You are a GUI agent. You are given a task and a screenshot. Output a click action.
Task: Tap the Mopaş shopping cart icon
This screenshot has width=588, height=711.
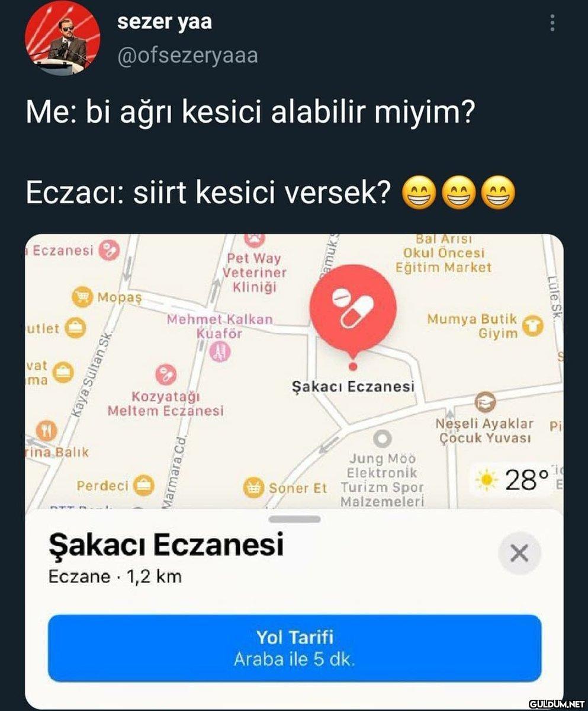coord(82,296)
